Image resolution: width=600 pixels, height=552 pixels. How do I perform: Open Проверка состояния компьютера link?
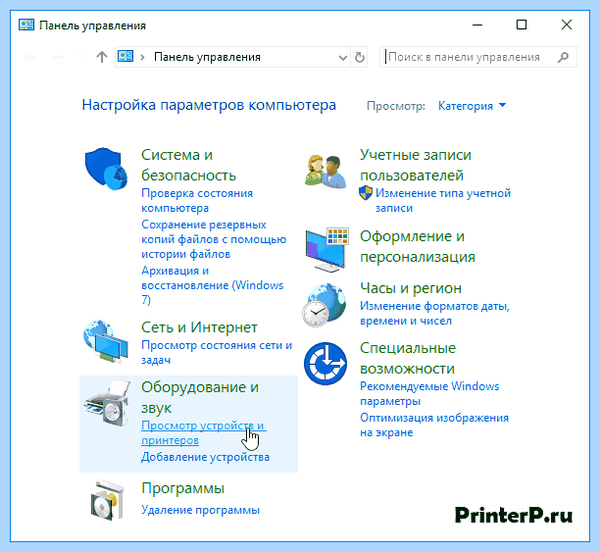pos(197,200)
